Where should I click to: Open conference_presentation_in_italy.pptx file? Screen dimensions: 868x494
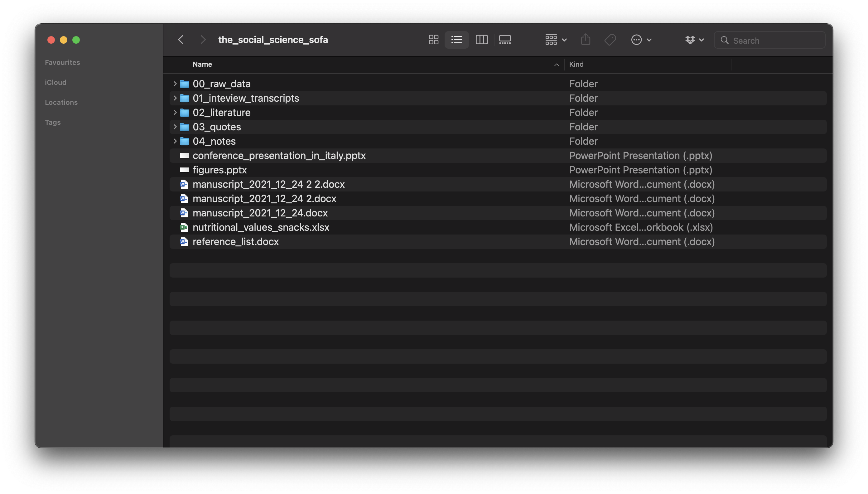pyautogui.click(x=278, y=155)
